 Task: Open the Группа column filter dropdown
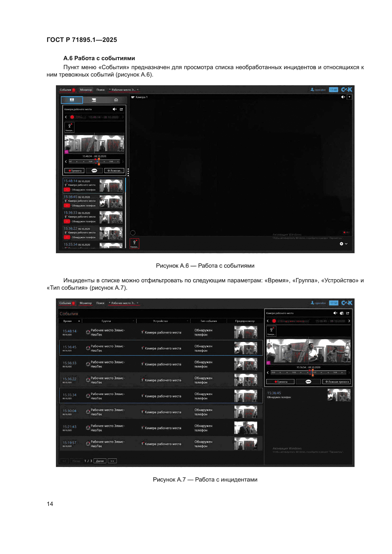click(x=133, y=321)
